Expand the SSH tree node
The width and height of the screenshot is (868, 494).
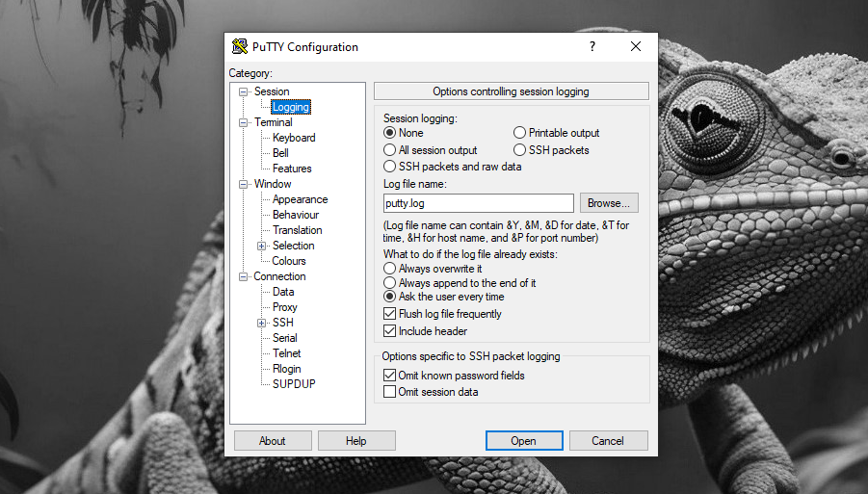(262, 323)
